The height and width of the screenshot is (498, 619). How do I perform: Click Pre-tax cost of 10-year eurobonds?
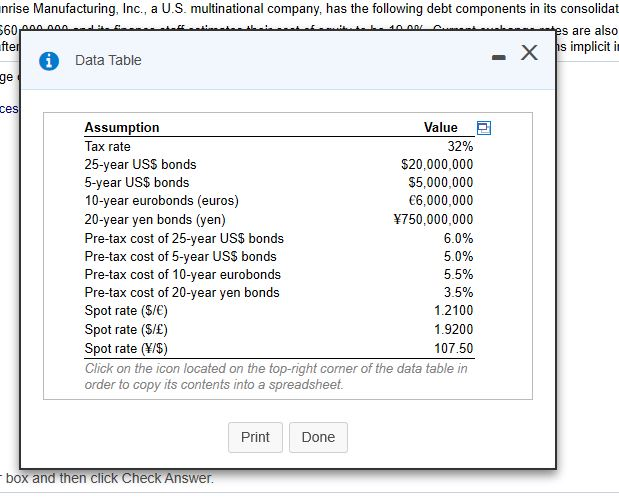coord(182,274)
